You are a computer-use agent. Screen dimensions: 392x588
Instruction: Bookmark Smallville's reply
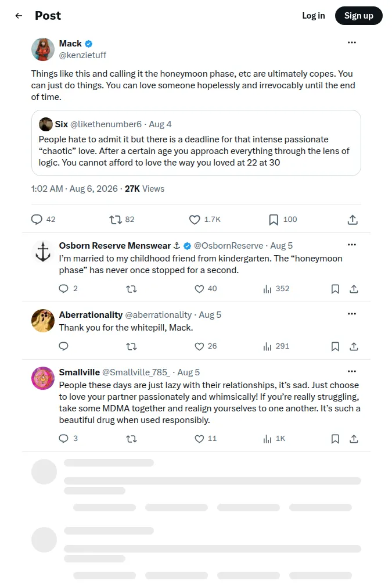coord(335,439)
